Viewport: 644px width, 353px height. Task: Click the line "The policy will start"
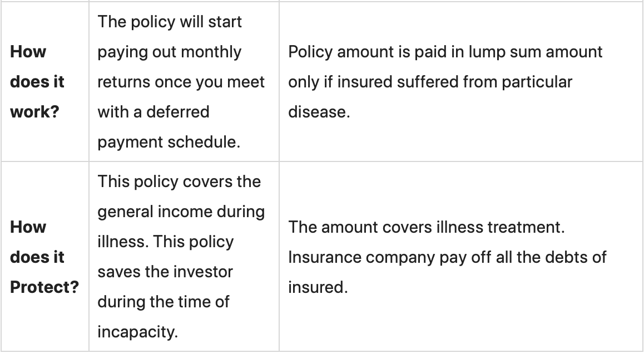coord(170,22)
